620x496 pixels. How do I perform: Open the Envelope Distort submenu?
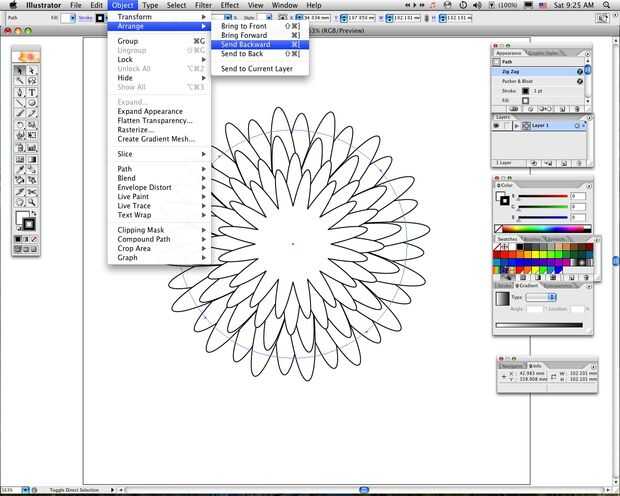(x=160, y=187)
